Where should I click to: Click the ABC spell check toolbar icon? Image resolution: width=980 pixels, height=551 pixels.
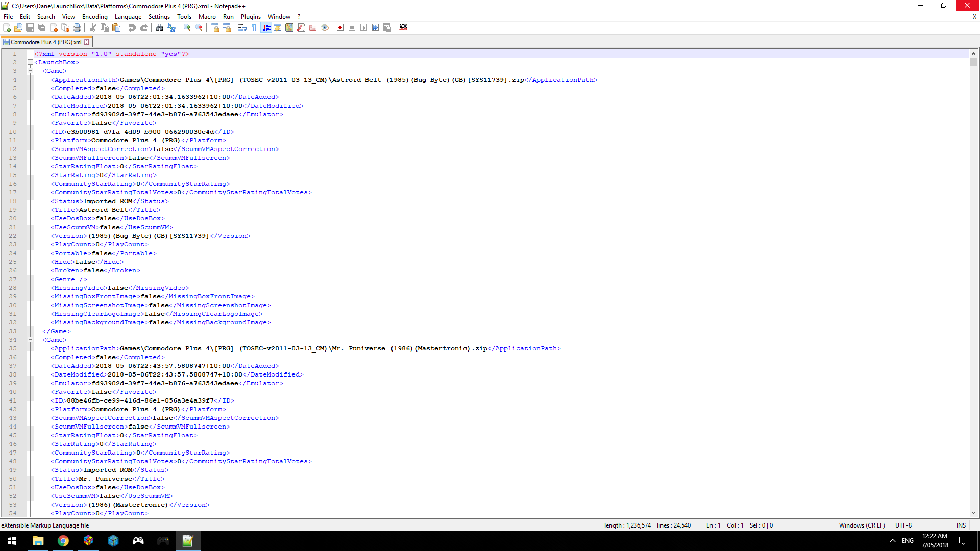[x=404, y=28]
